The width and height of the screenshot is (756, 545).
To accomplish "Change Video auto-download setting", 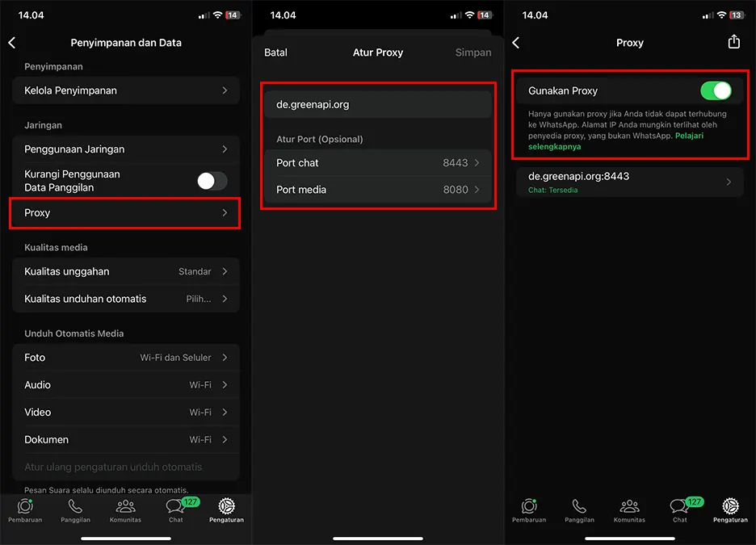I will pyautogui.click(x=126, y=413).
